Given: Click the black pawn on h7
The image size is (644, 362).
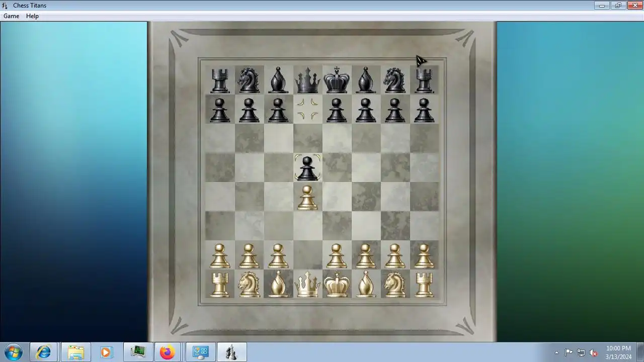Looking at the screenshot, I should tap(424, 110).
